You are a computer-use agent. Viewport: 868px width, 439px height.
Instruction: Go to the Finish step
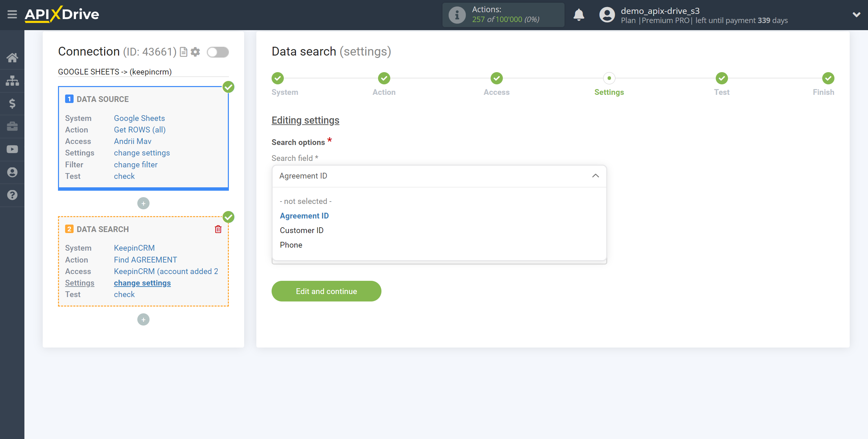pos(828,78)
